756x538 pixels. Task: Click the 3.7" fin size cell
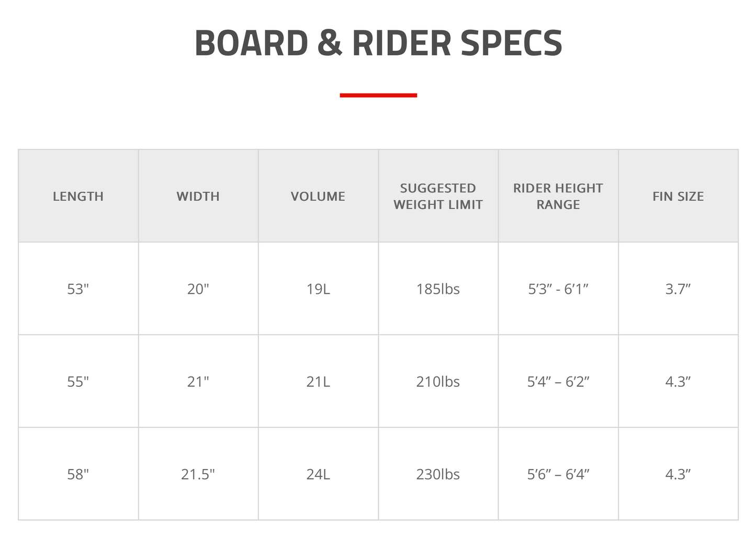(x=678, y=289)
